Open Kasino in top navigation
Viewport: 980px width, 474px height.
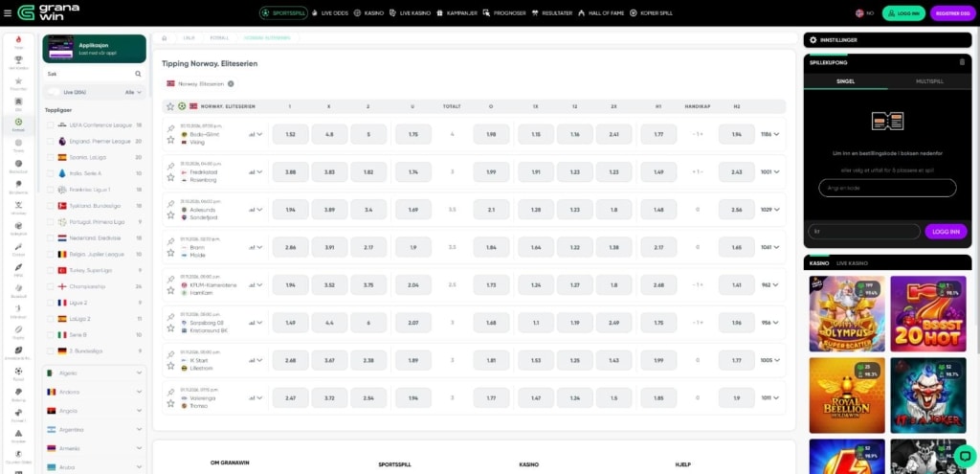368,13
